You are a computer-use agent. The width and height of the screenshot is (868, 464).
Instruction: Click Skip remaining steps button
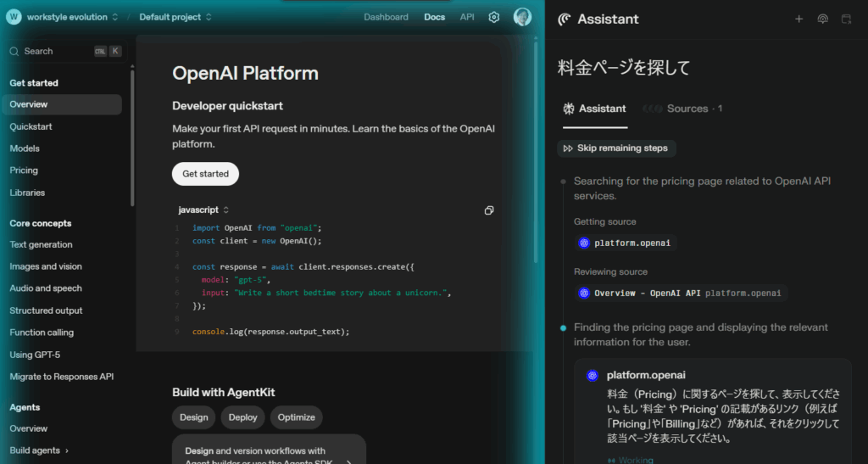[x=616, y=148]
